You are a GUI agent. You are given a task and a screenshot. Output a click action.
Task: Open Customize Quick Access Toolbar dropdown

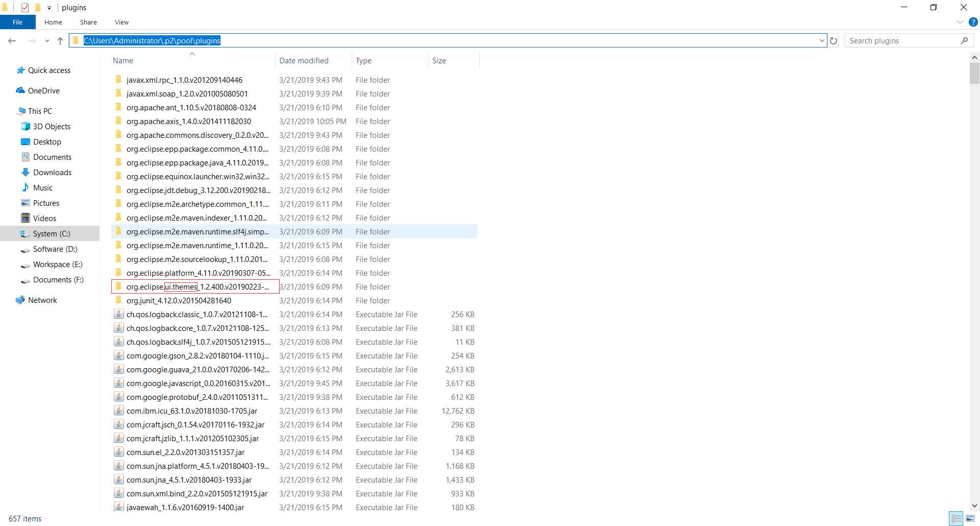coord(49,8)
